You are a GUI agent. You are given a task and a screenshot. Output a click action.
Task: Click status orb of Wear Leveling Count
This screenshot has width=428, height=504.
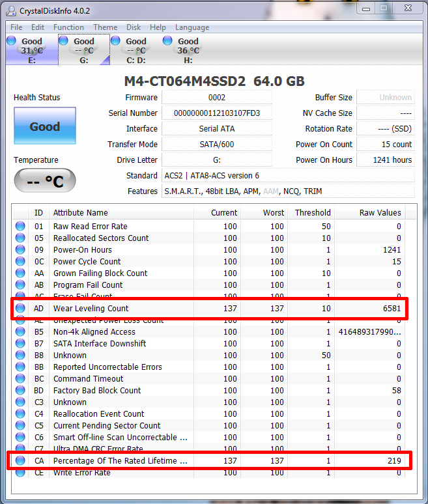click(20, 308)
